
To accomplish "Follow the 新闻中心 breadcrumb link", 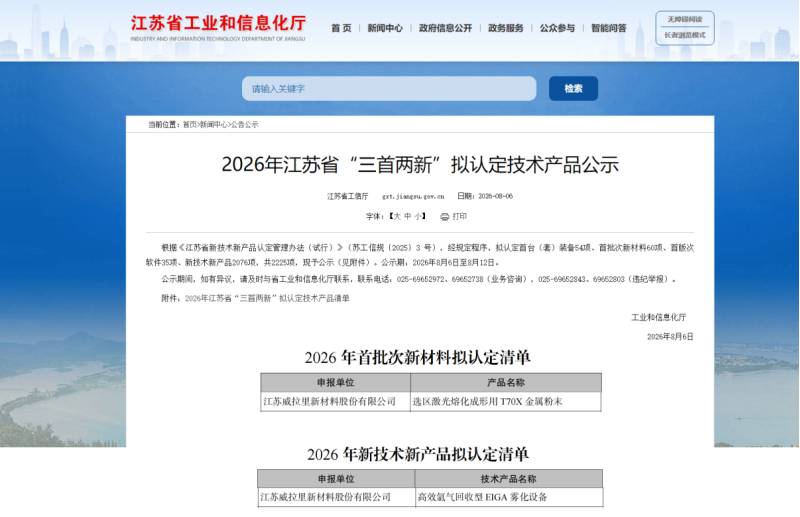I will pos(213,125).
